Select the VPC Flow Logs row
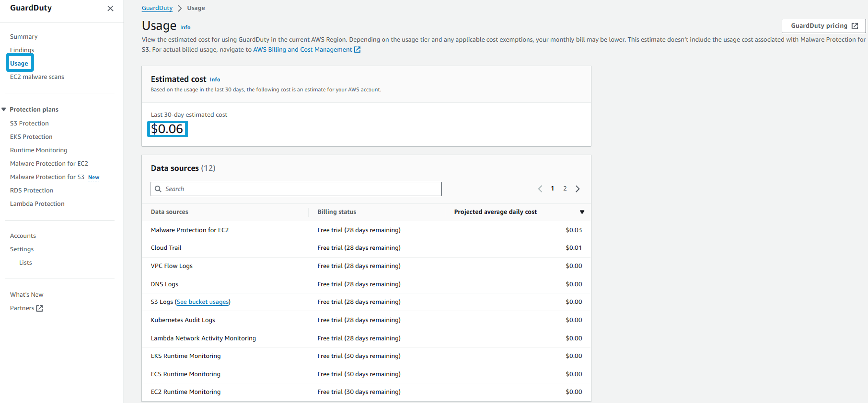Image resolution: width=868 pixels, height=403 pixels. pos(366,266)
